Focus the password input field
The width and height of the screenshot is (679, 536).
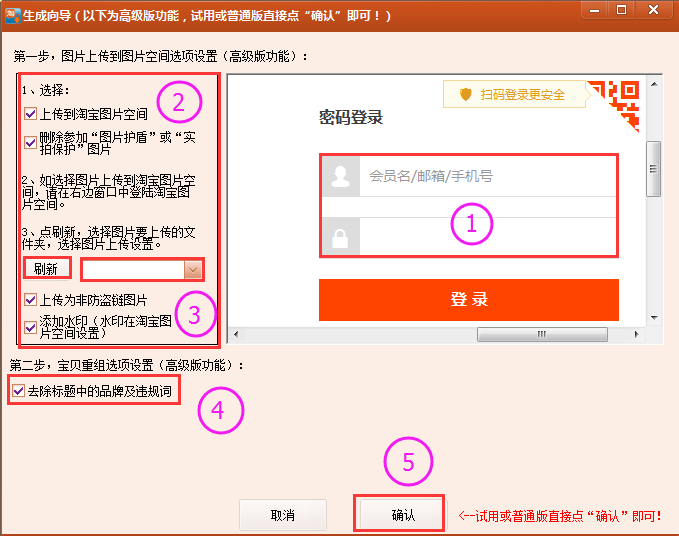pyautogui.click(x=488, y=236)
